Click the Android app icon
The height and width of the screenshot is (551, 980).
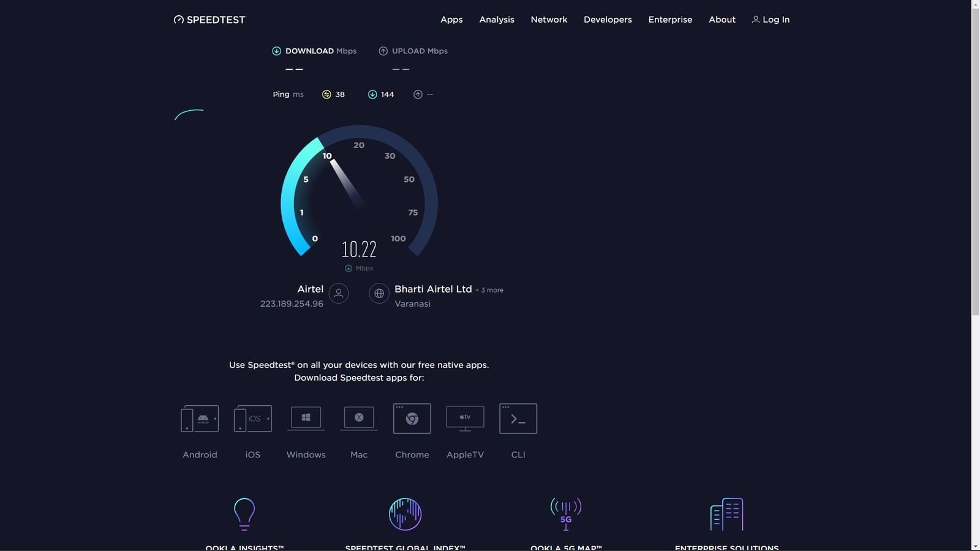[200, 419]
